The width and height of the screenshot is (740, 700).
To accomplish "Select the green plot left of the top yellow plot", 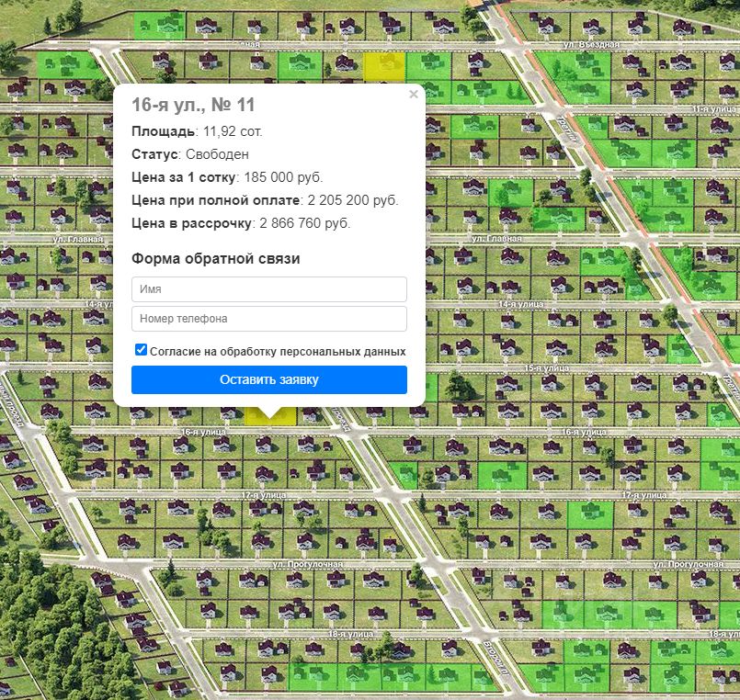I will click(x=301, y=65).
